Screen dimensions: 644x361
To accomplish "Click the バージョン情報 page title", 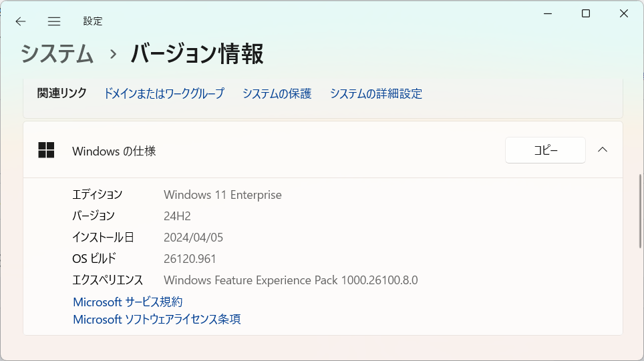I will click(x=196, y=54).
